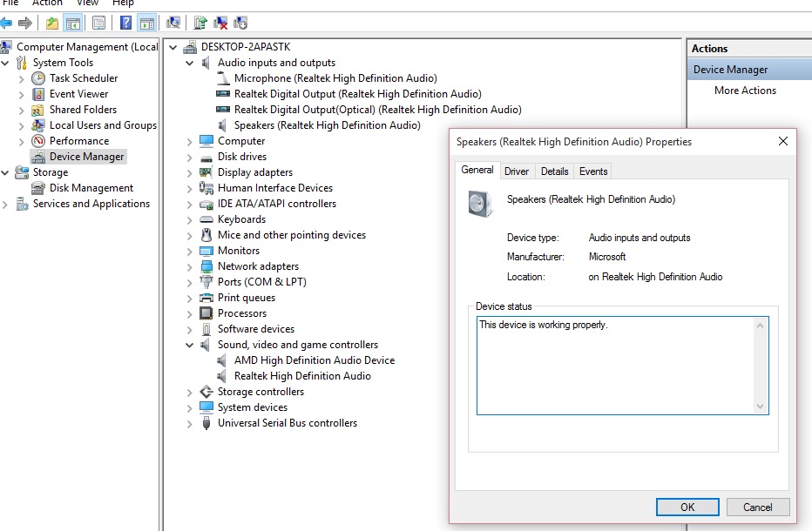Collapse the Audio inputs and outputs category
812x531 pixels.
(190, 63)
